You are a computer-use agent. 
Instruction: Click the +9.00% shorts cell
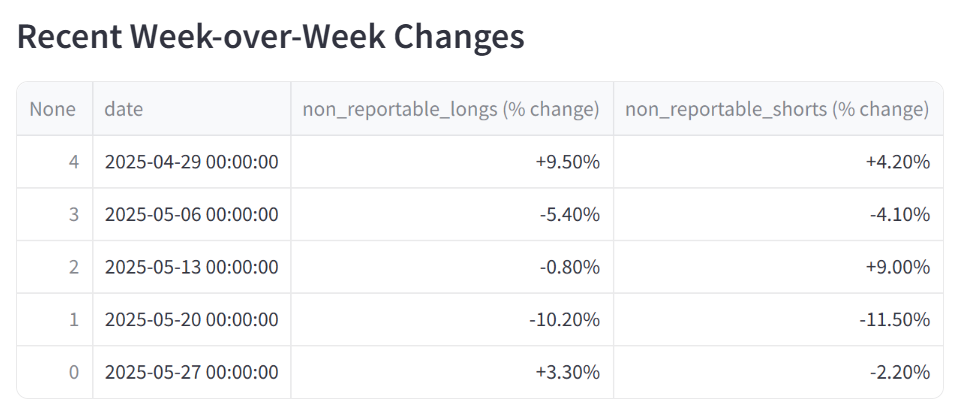778,267
